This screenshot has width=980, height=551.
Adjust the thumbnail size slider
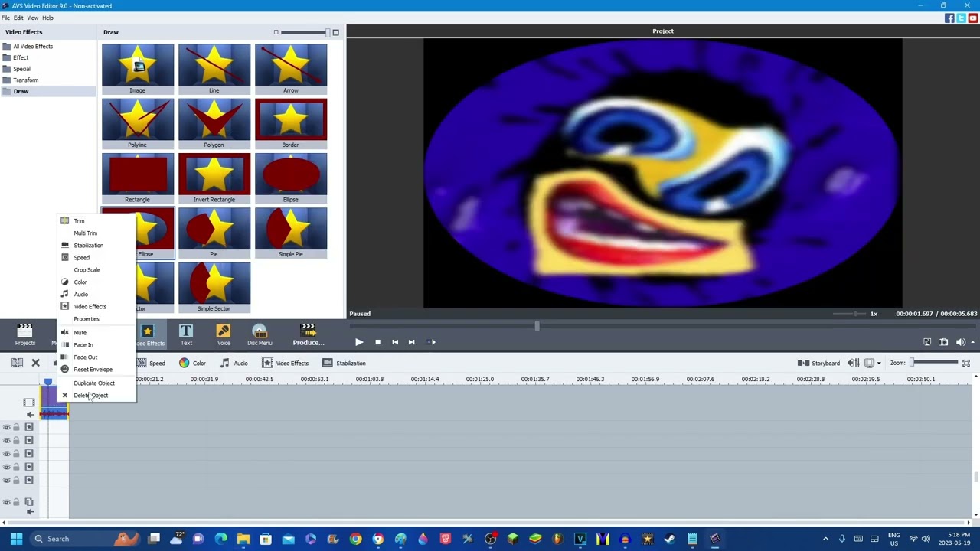(x=305, y=32)
